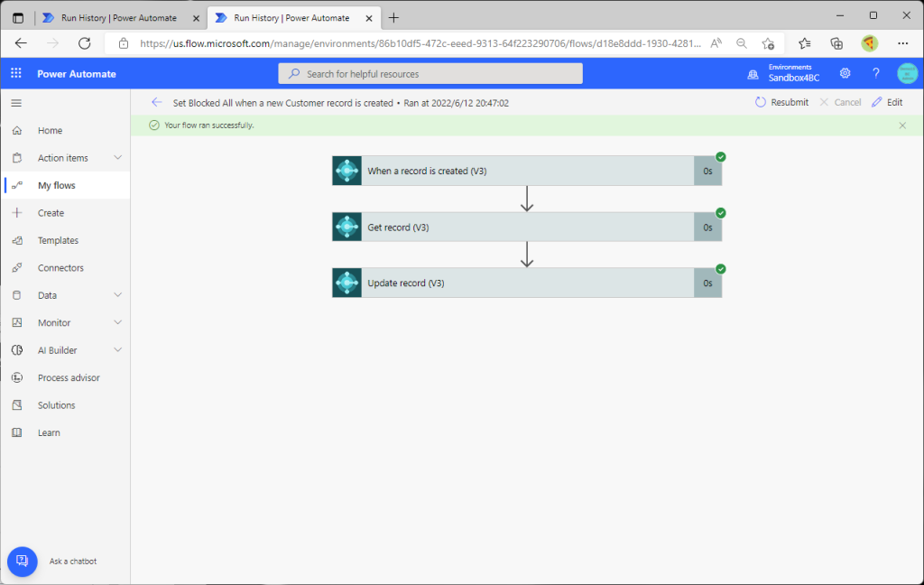The width and height of the screenshot is (924, 585).
Task: Click the Action items clipboard icon
Action: (x=17, y=157)
